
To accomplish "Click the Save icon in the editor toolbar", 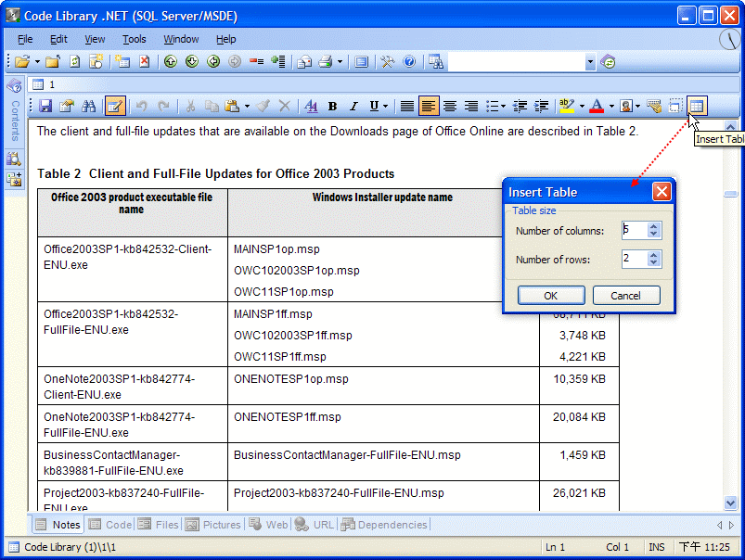I will click(x=45, y=106).
